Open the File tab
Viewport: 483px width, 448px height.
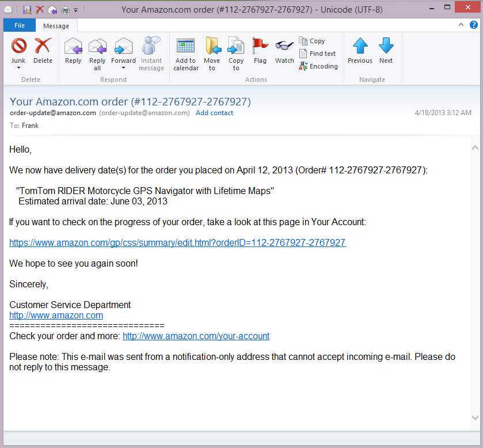(20, 25)
